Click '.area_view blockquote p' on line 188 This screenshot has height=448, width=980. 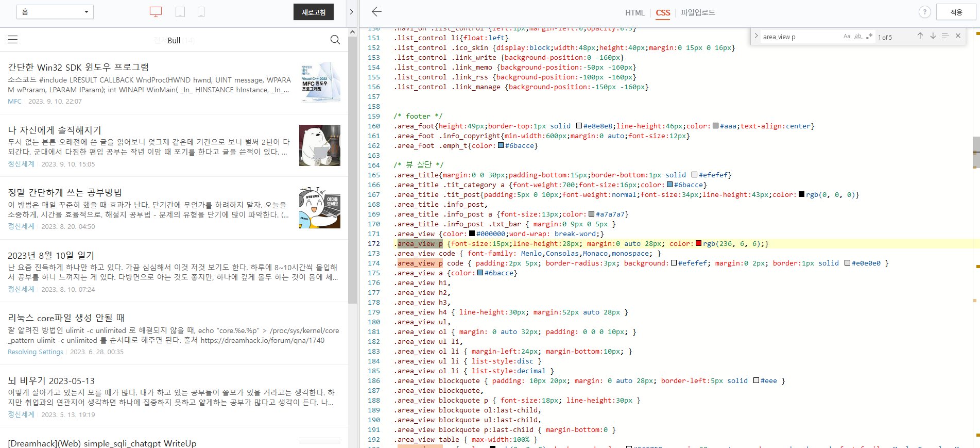(441, 401)
